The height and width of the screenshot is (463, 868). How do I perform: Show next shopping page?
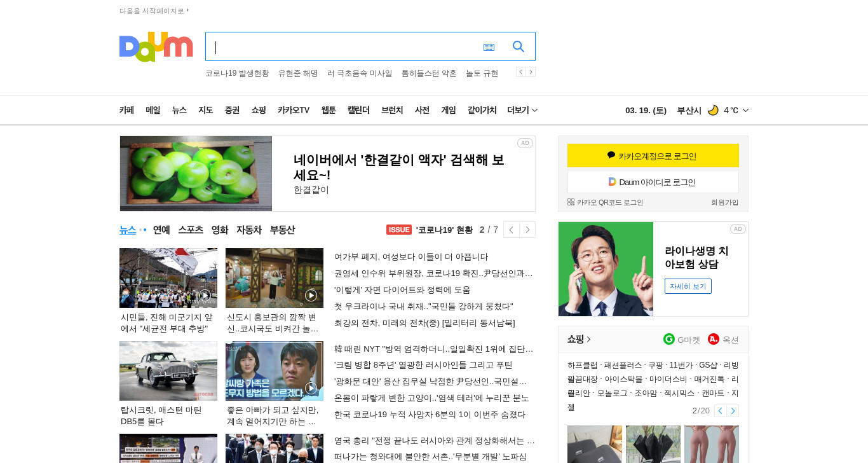(x=733, y=411)
